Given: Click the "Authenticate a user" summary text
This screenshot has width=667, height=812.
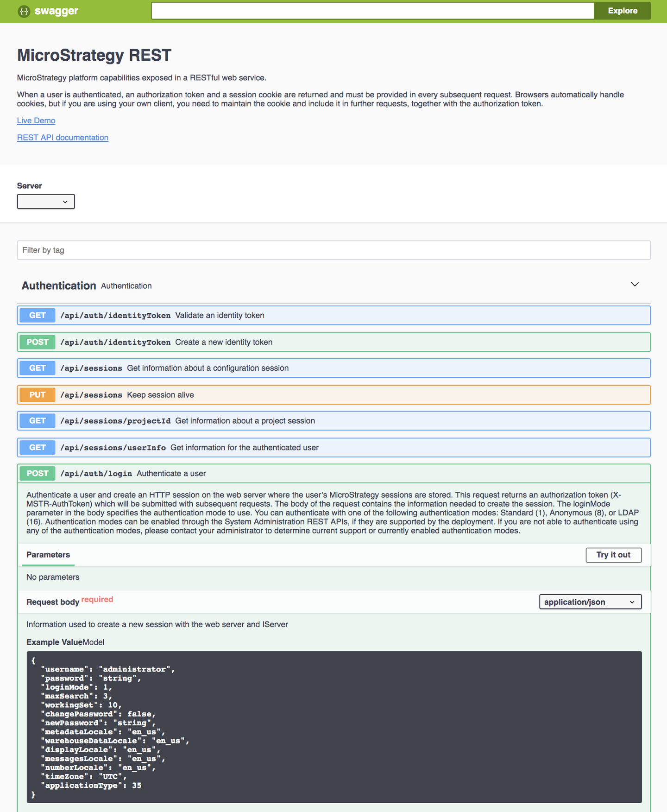Looking at the screenshot, I should (171, 474).
